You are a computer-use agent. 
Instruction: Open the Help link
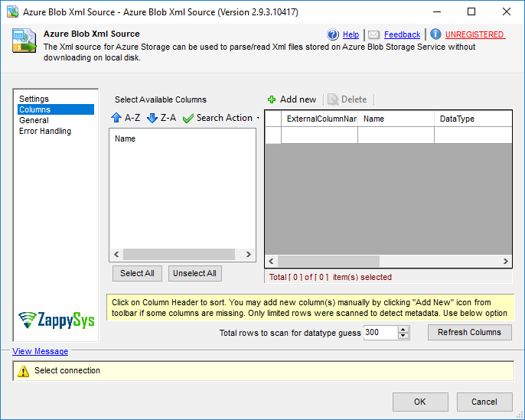click(x=351, y=34)
